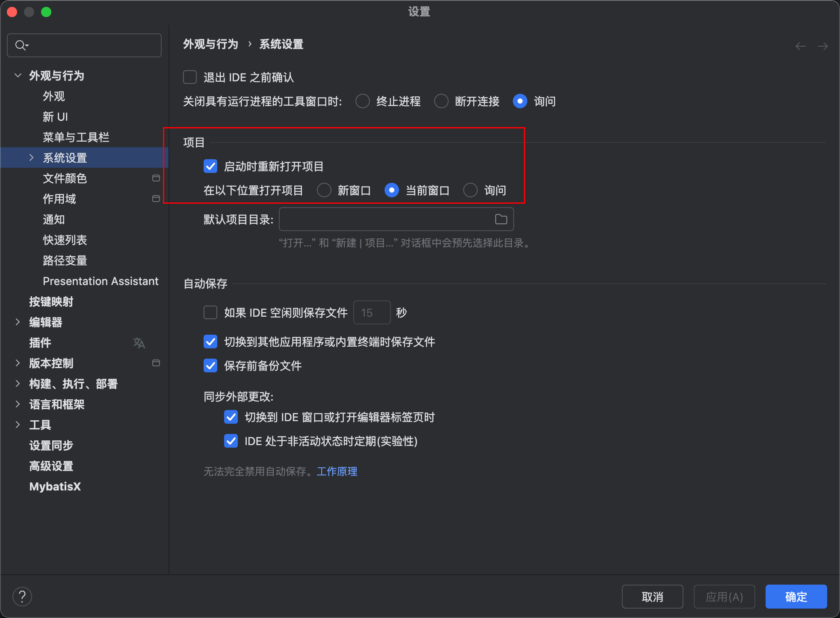Uncheck 启动时重新打开项目
Image resolution: width=840 pixels, height=618 pixels.
tap(210, 166)
